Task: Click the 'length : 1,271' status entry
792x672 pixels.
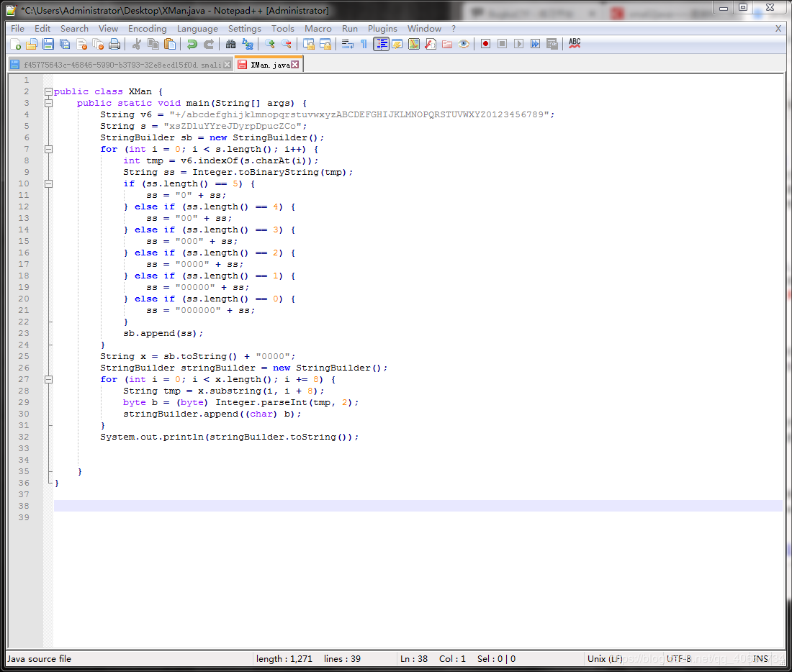Action: (x=284, y=659)
